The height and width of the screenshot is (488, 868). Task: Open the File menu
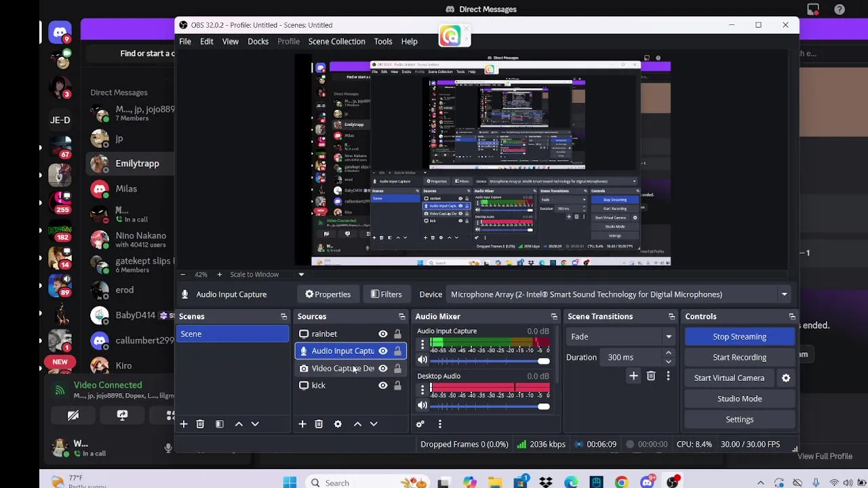[x=184, y=41]
